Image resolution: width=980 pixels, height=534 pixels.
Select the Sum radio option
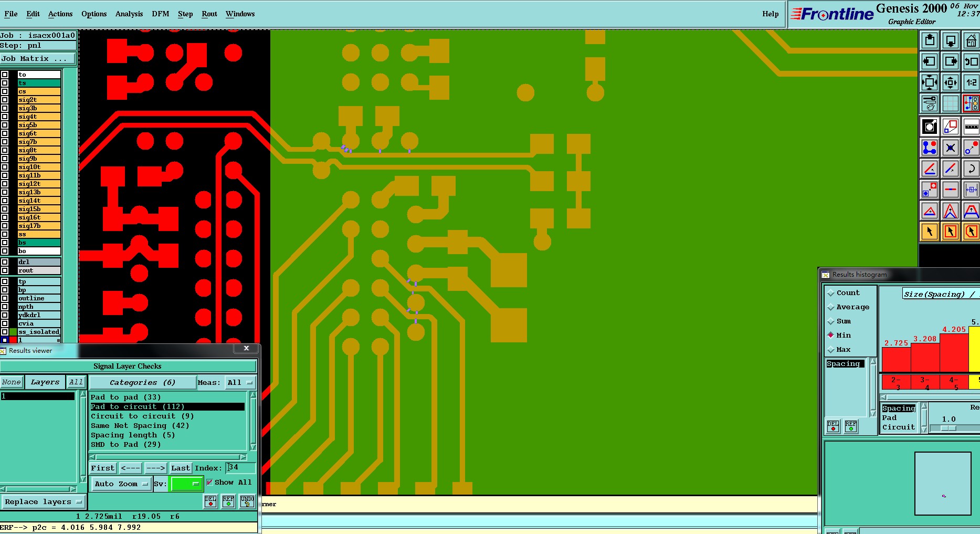point(831,321)
